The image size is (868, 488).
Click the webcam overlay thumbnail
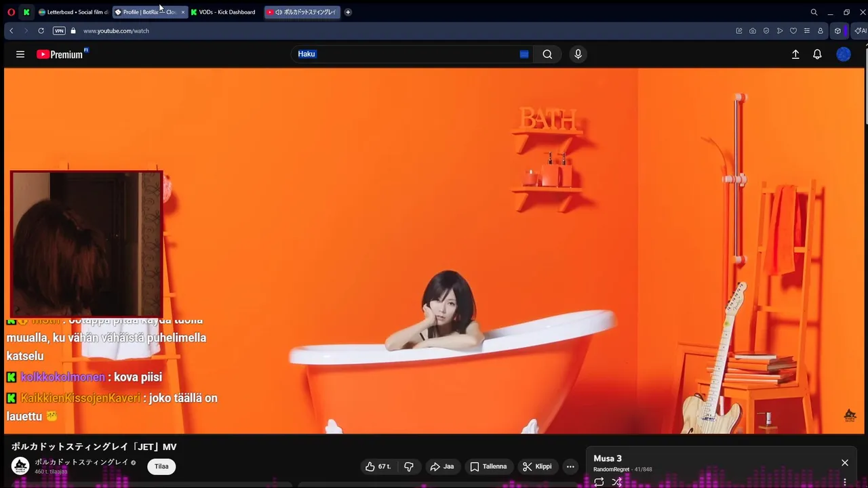[x=87, y=244]
